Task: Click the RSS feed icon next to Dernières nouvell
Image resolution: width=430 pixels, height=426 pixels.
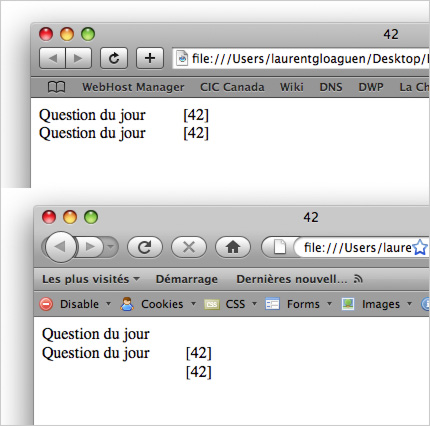Action: point(358,279)
